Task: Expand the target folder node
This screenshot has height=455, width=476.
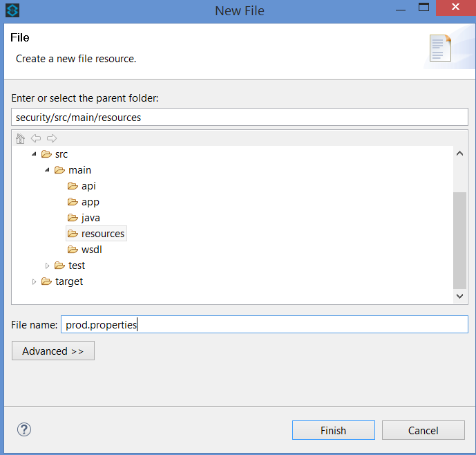Action: pyautogui.click(x=34, y=281)
